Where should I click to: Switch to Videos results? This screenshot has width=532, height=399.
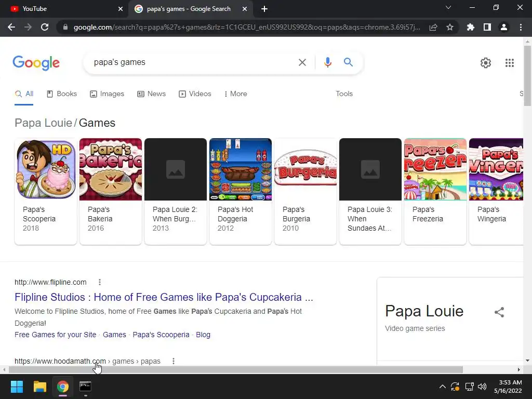click(195, 94)
